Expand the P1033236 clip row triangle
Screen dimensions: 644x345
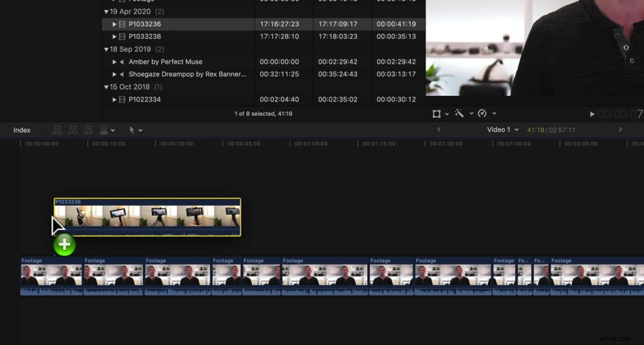click(115, 24)
